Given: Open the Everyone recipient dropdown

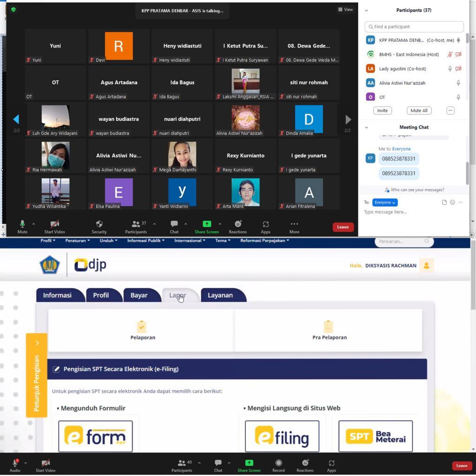Looking at the screenshot, I should (384, 202).
